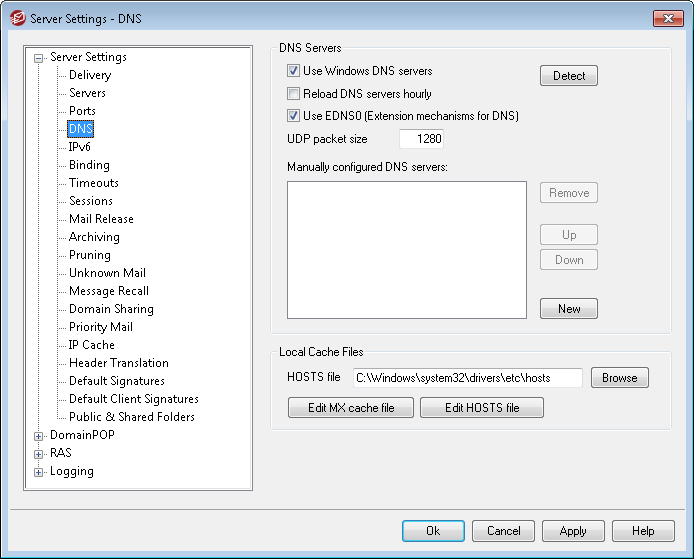
Task: Click the app icon in the title bar
Action: (16, 18)
